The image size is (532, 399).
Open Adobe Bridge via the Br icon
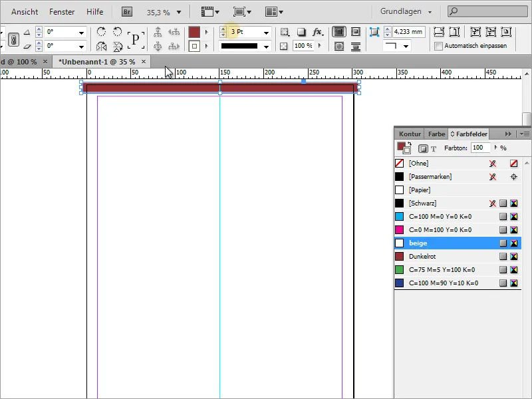click(x=126, y=12)
